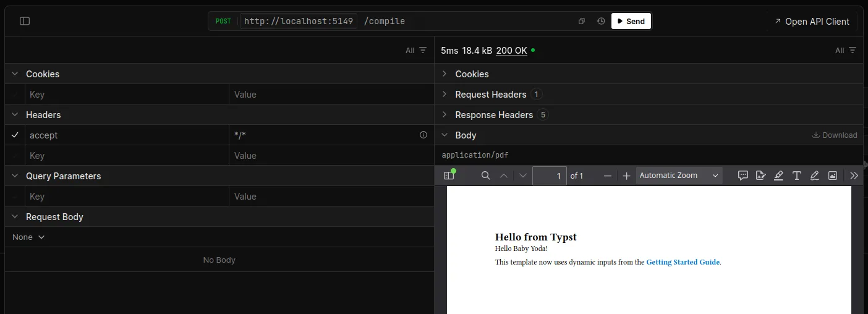Select the PDF signature tool
Viewport: 868px width, 314px height.
click(x=761, y=176)
